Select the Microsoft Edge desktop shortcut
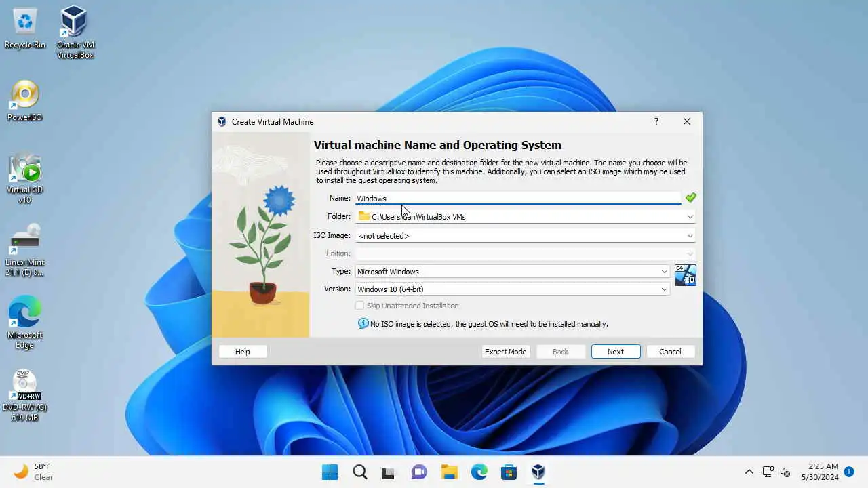This screenshot has height=488, width=868. coord(25,323)
